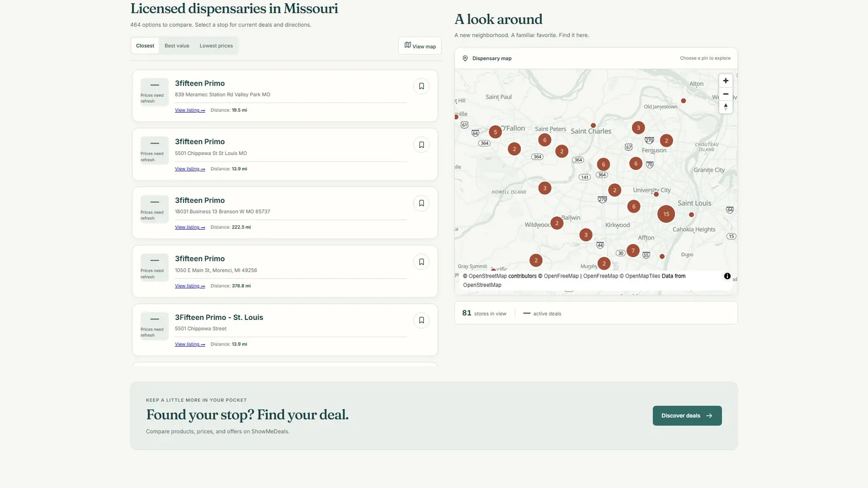Screen dimensions: 868x488
Task: Click 'Prices need refresh' badge on Meramec Station card
Action: point(154,92)
